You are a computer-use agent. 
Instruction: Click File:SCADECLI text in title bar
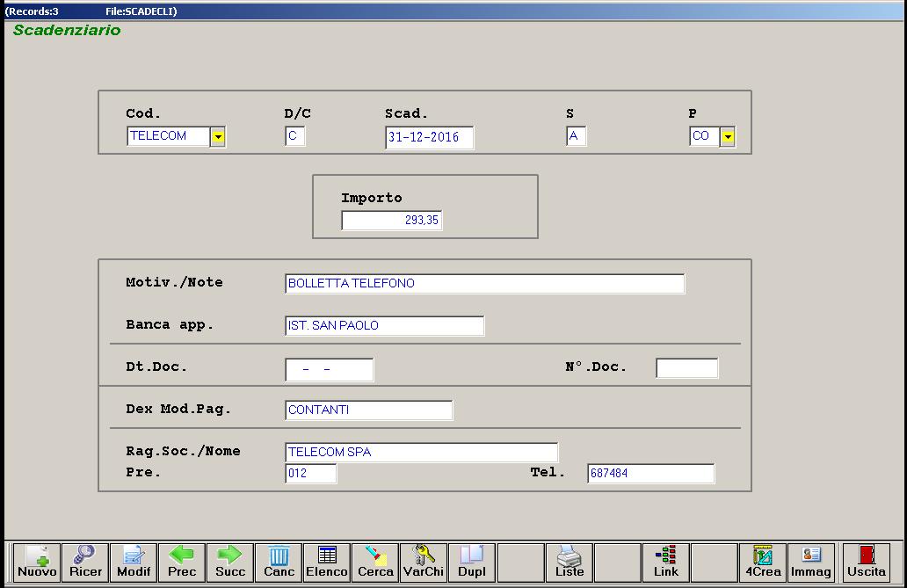click(x=140, y=11)
